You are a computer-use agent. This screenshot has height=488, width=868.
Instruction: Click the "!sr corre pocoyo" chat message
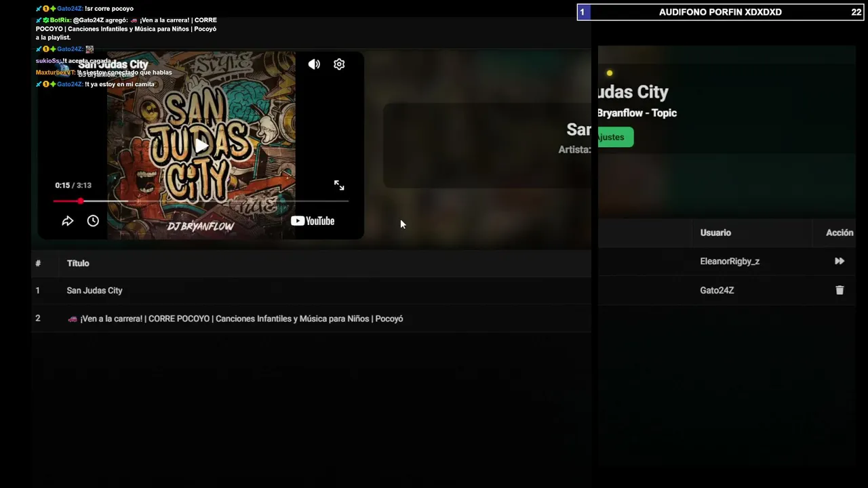[x=109, y=9]
